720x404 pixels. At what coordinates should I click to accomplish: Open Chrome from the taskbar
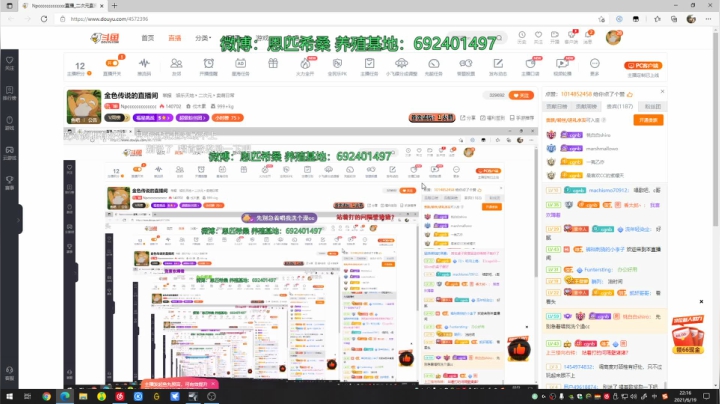click(x=46, y=396)
